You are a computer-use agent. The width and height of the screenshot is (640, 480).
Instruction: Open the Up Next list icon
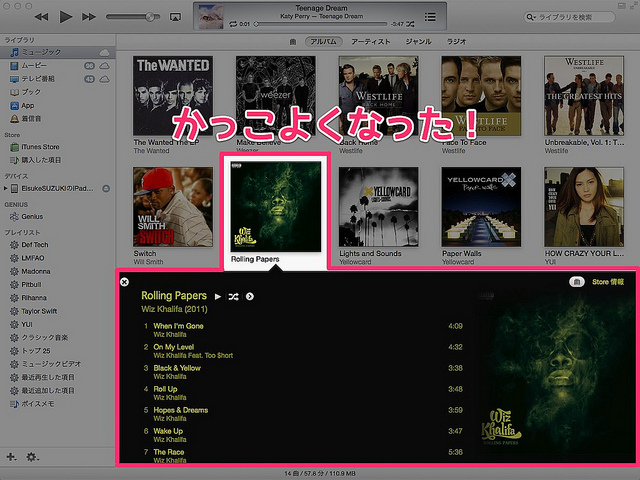(430, 17)
